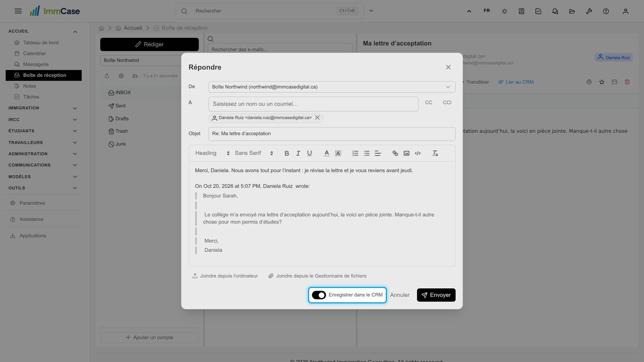Open the De sender account dropdown
Image resolution: width=644 pixels, height=362 pixels.
pyautogui.click(x=332, y=87)
